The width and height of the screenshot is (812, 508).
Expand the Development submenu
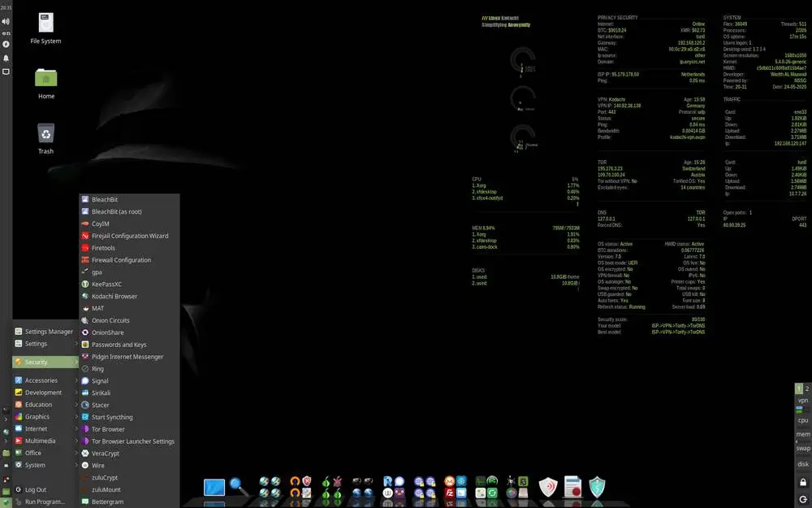coord(45,393)
